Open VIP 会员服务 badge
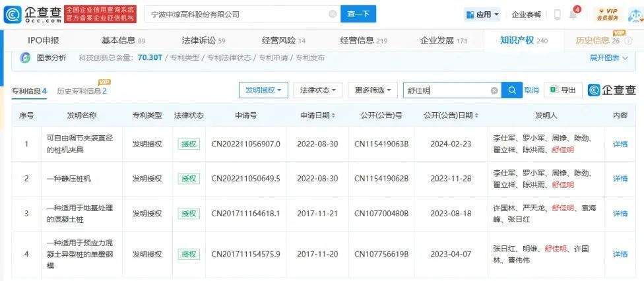 coord(607,15)
